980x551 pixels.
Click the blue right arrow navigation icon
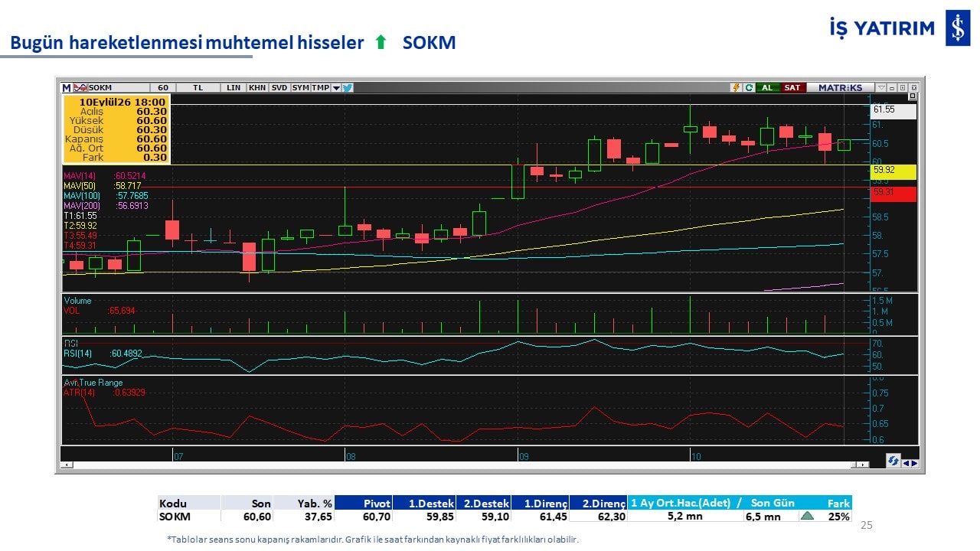tap(914, 462)
